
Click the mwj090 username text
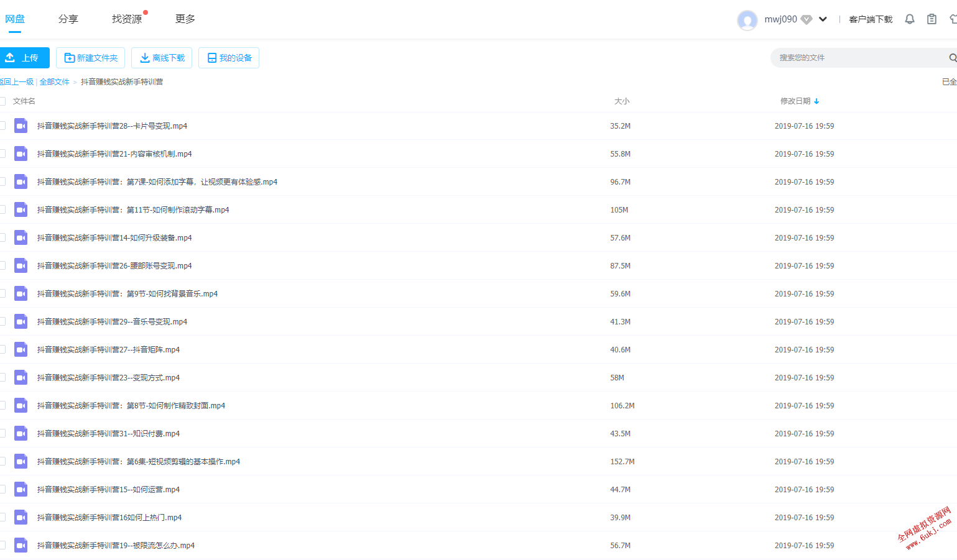(x=780, y=19)
